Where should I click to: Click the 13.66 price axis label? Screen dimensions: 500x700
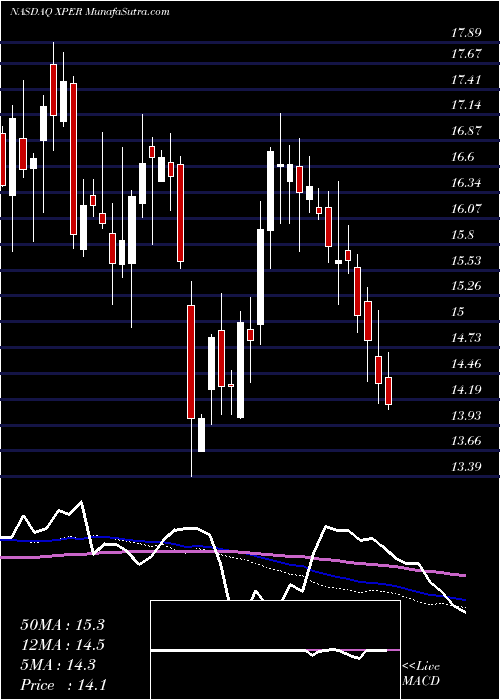click(466, 441)
